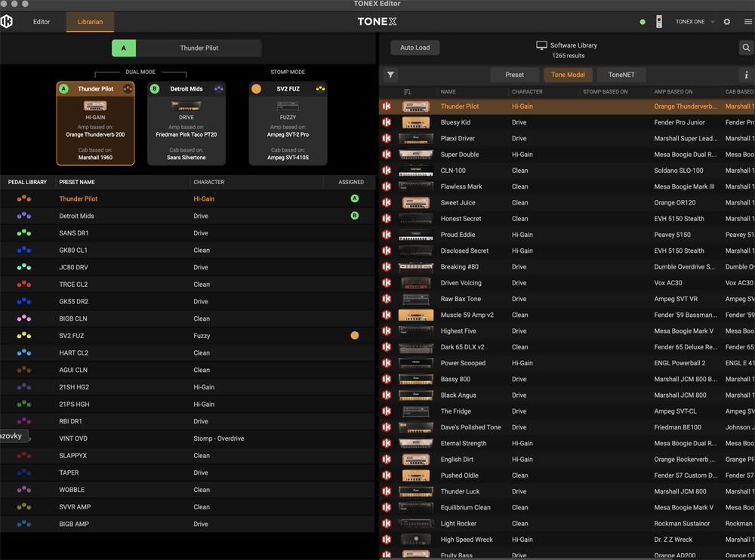Click the TONEX ONE pedal device icon

pos(659,22)
